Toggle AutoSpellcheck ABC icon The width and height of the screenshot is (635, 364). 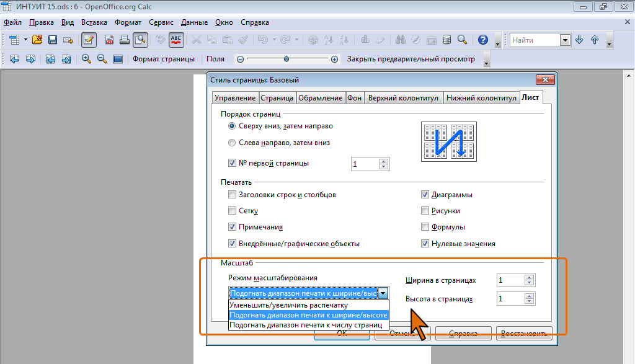coord(176,40)
